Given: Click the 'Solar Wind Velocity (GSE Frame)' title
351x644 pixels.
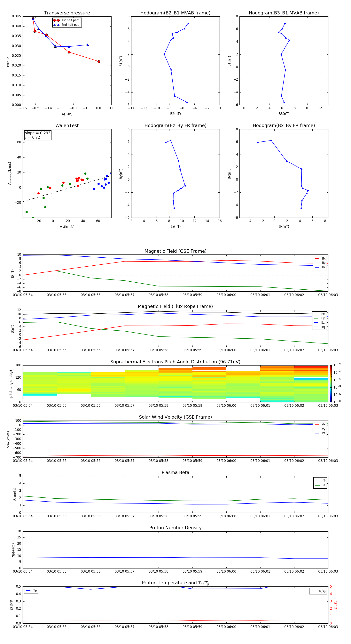Looking at the screenshot, I should click(x=175, y=417).
